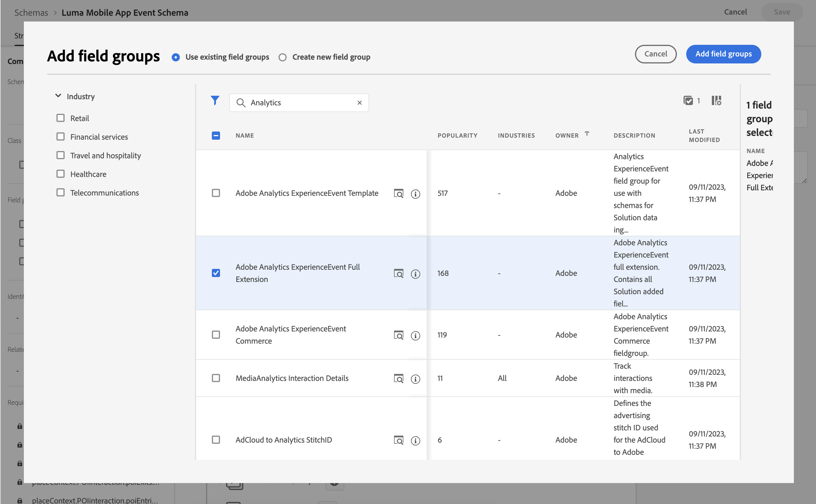Check the Retail industry filter
This screenshot has width=816, height=504.
60,118
